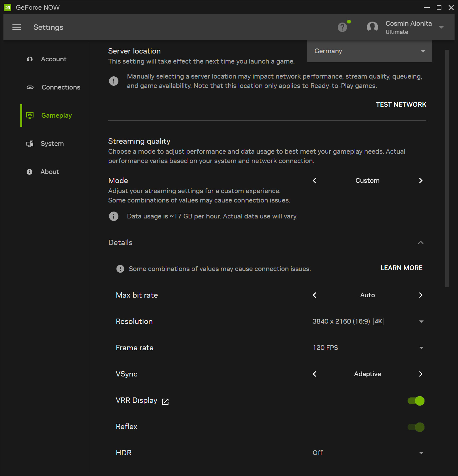Open the Frame rate dropdown
This screenshot has width=458, height=476.
click(x=368, y=348)
